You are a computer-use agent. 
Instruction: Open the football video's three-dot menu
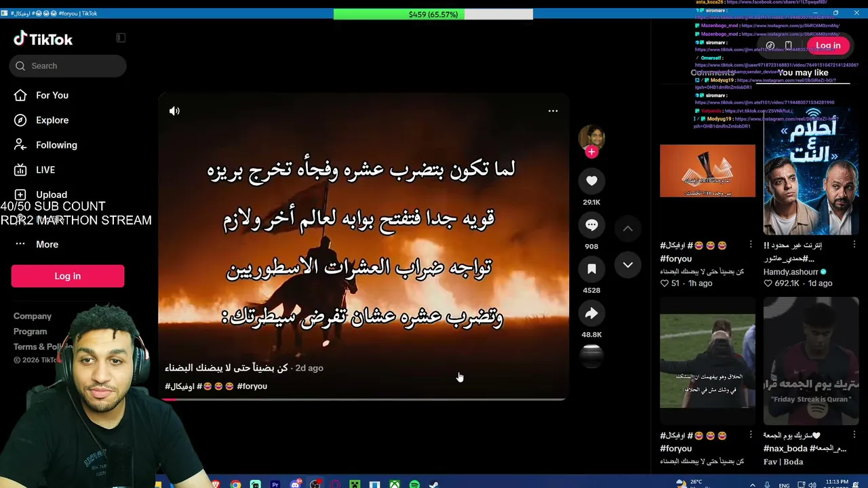point(750,434)
